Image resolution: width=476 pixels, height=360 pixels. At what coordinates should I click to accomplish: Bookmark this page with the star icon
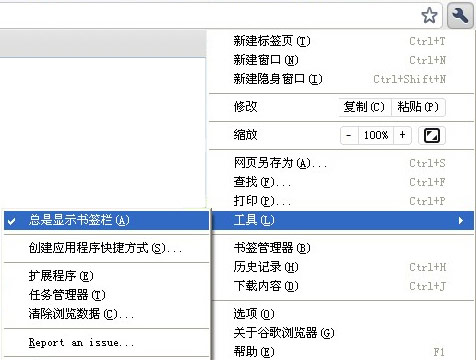429,15
